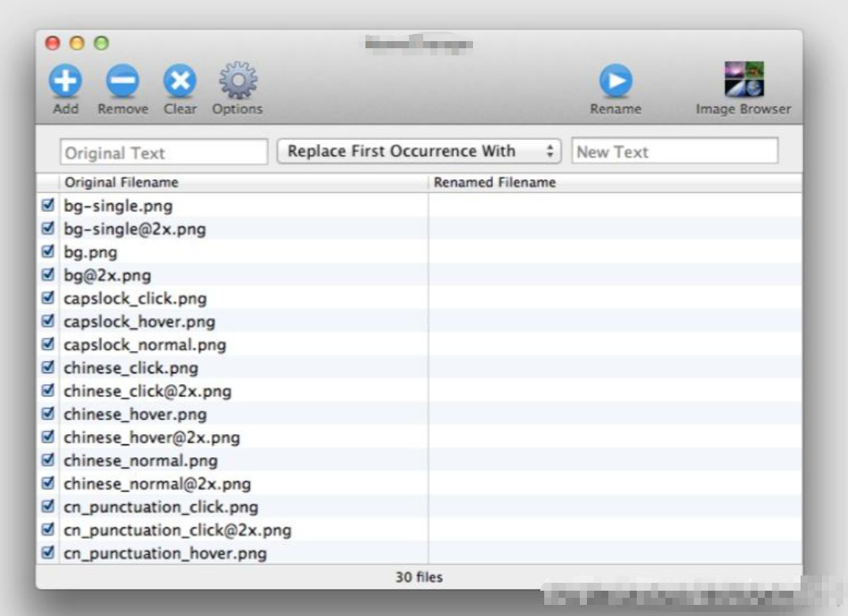
Task: Click the Remove icon in toolbar
Action: click(x=123, y=81)
